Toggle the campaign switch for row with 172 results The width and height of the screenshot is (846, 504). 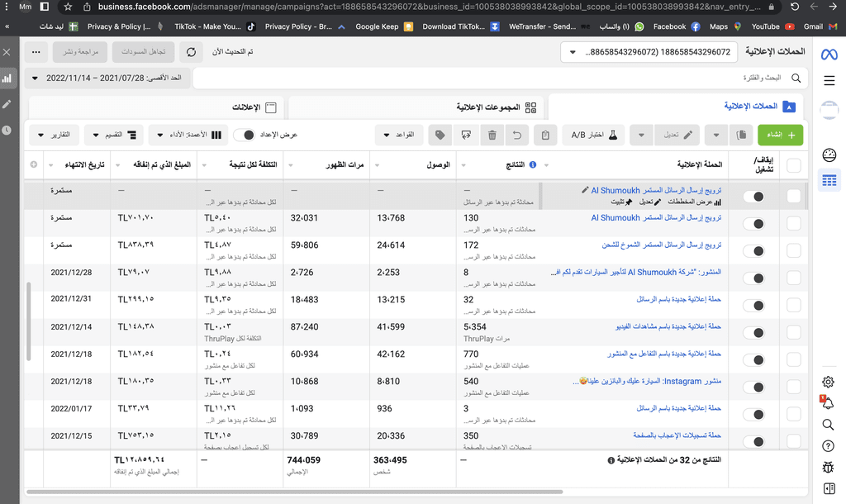753,251
